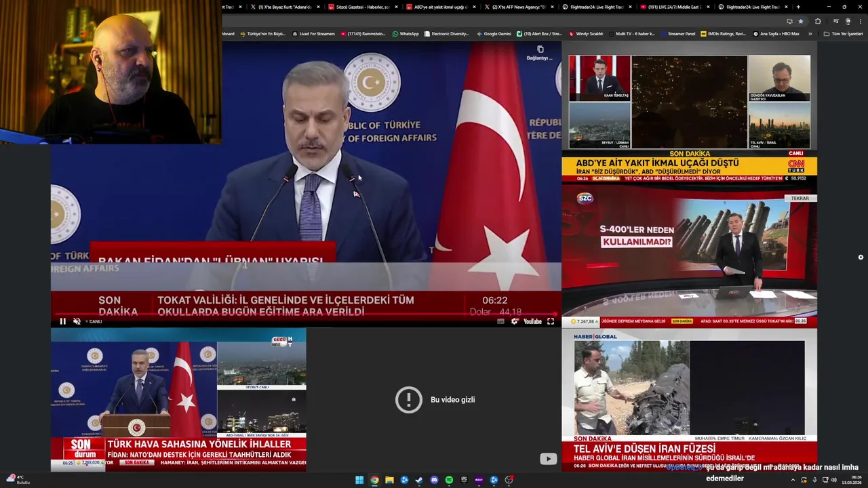Open Steam from the taskbar
This screenshot has width=868, height=488.
point(419,480)
